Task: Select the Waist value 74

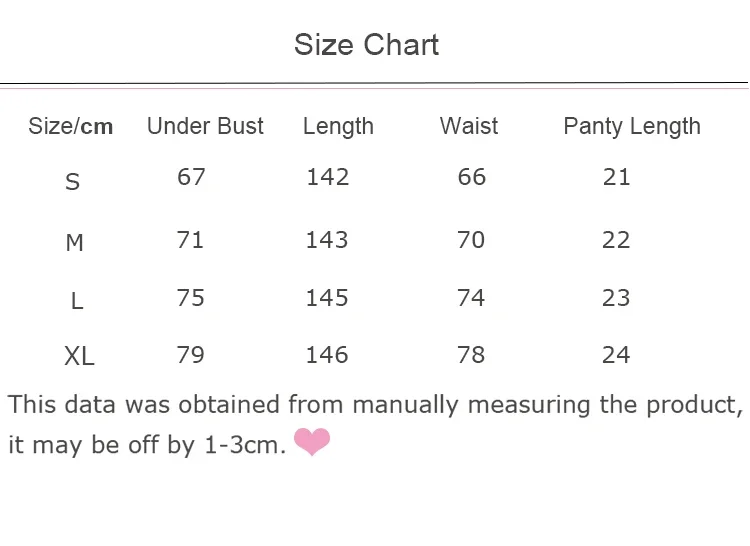Action: pyautogui.click(x=471, y=298)
